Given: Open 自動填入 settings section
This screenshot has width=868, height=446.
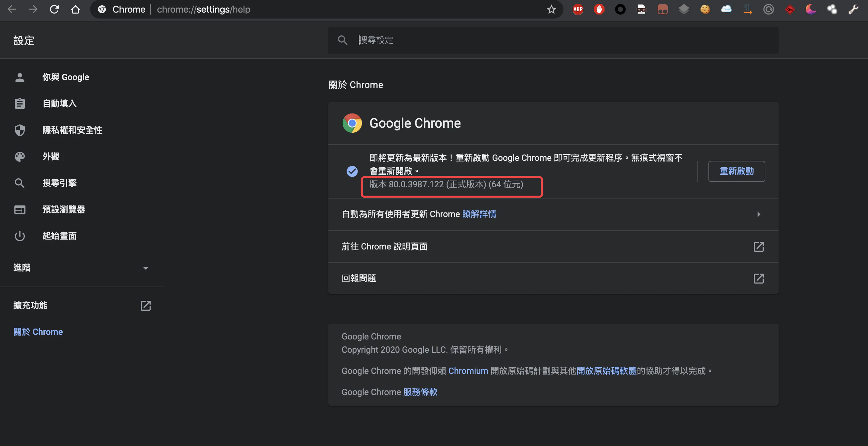Looking at the screenshot, I should tap(59, 104).
